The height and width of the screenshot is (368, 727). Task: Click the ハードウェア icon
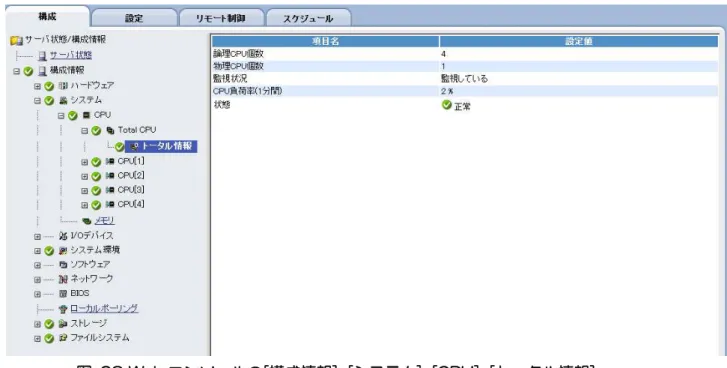[63, 86]
